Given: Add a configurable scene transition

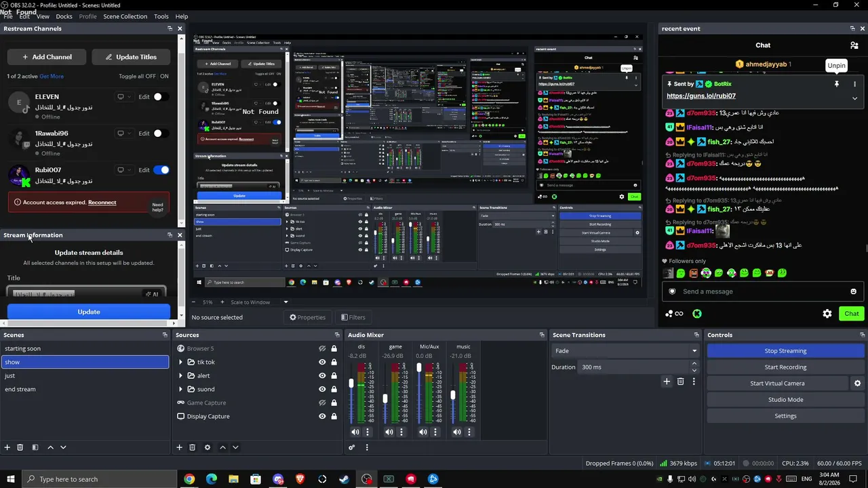Looking at the screenshot, I should [x=667, y=382].
